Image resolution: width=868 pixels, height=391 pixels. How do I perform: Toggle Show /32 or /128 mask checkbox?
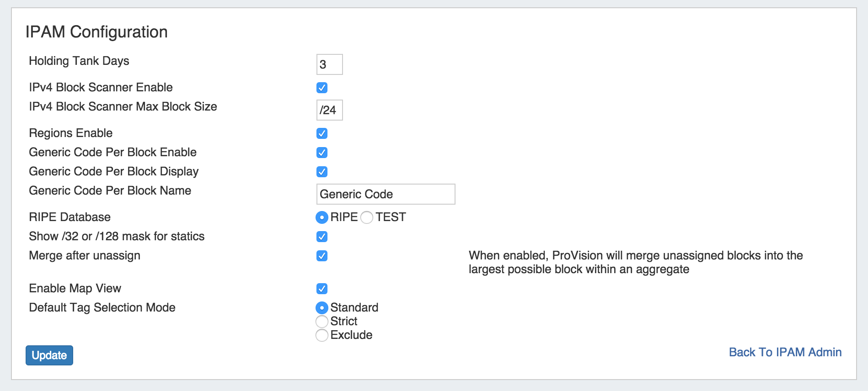[x=322, y=237]
